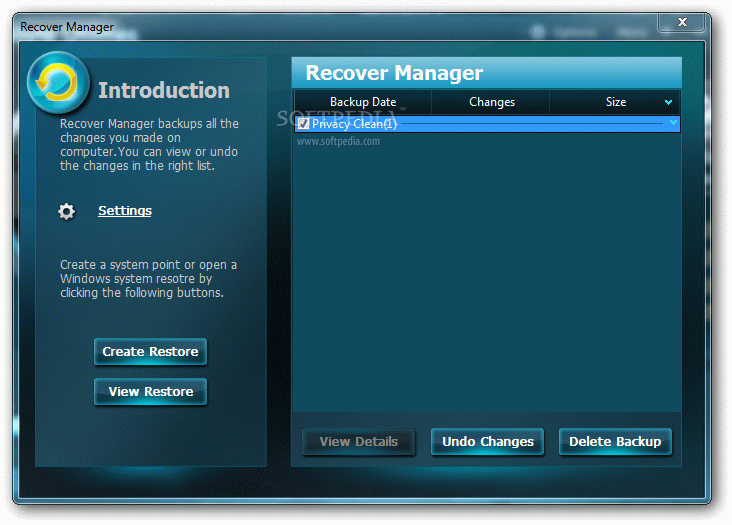The height and width of the screenshot is (525, 732).
Task: Sort by the Backup Date column header
Action: tap(363, 102)
